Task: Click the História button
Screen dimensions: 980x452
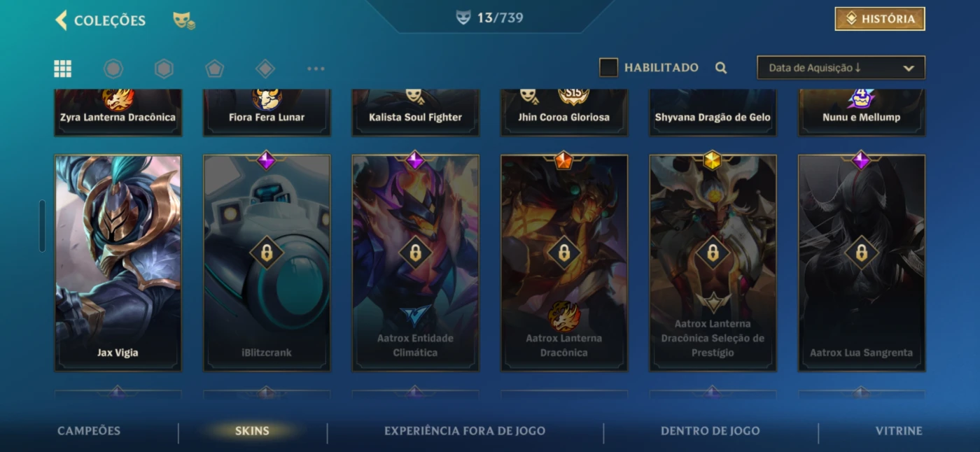Action: tap(880, 19)
